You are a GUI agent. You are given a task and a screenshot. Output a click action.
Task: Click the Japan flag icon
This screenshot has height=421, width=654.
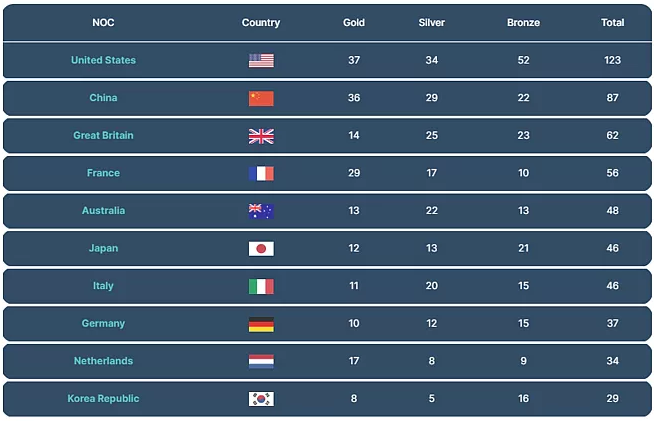pyautogui.click(x=261, y=249)
